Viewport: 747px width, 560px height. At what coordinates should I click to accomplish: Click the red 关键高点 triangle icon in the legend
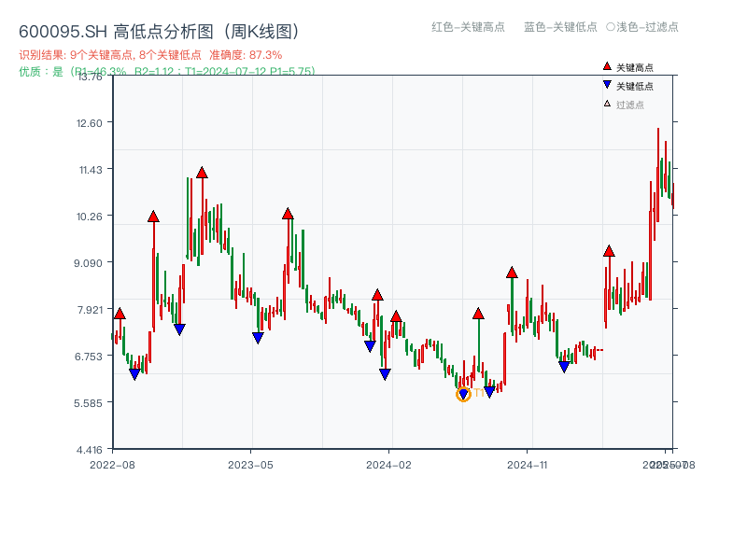coord(605,65)
